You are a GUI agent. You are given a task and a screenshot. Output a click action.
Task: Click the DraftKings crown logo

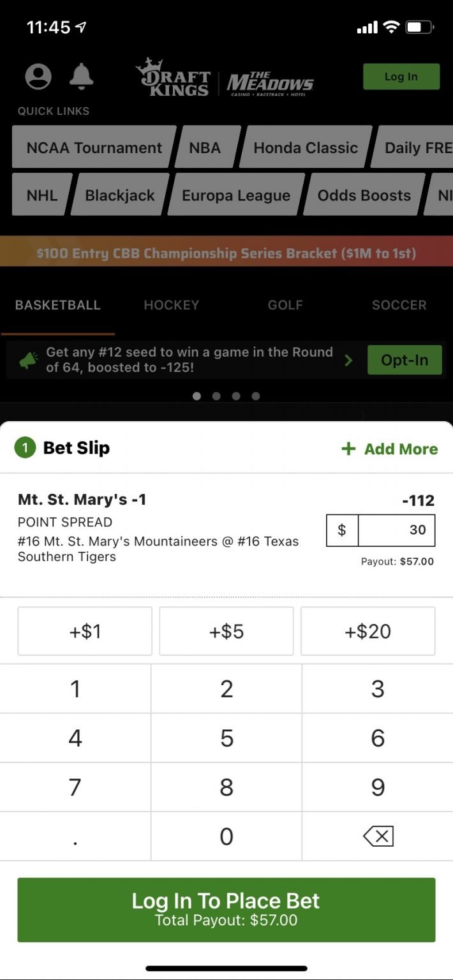point(174,79)
